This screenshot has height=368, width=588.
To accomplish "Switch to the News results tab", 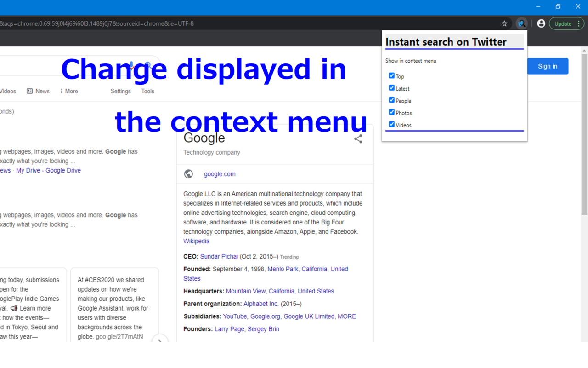I will coord(38,91).
